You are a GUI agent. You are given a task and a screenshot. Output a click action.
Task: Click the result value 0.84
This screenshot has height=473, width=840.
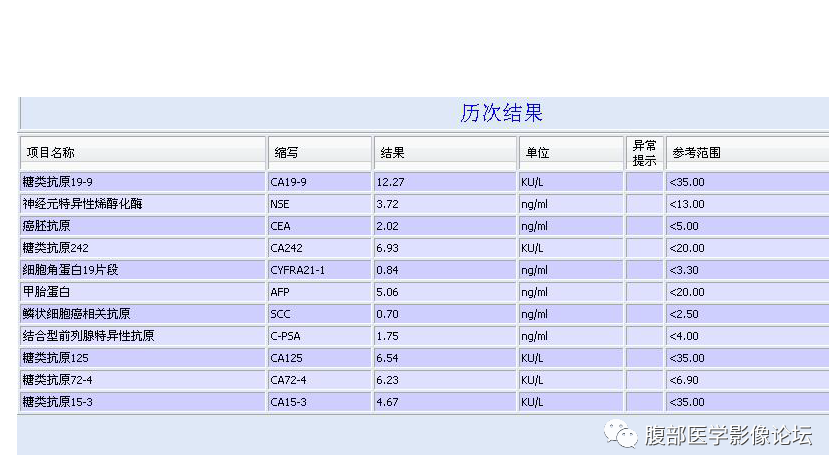(387, 270)
